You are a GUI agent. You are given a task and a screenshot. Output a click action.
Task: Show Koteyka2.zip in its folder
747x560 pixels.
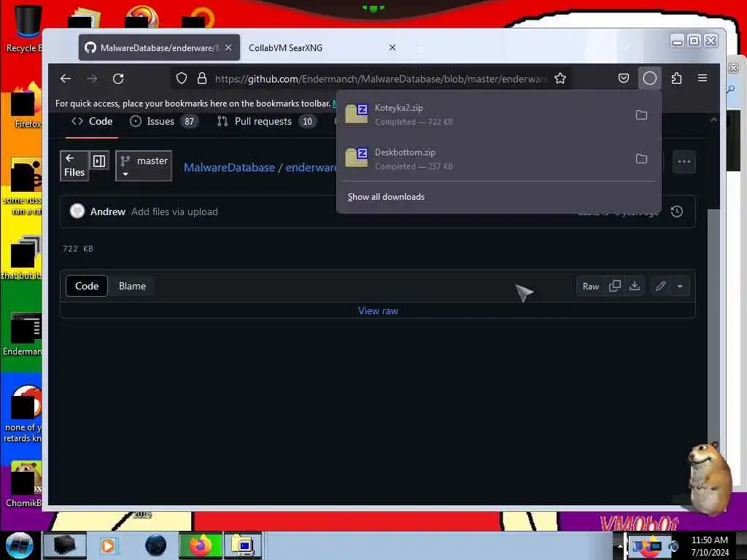pos(641,114)
